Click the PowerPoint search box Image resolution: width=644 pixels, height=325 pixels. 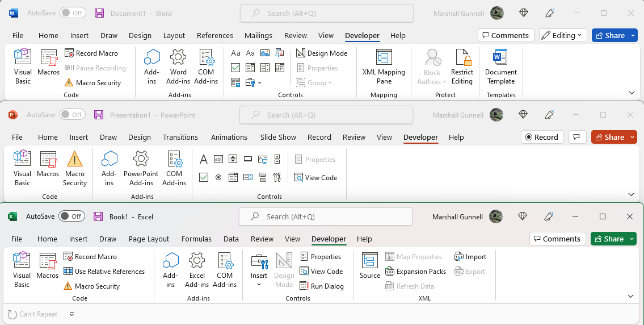(x=326, y=115)
